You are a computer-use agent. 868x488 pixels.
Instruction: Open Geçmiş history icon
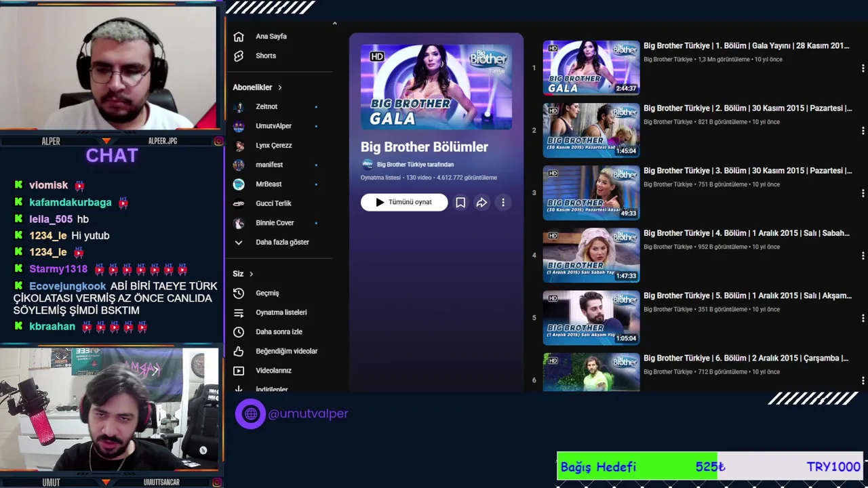tap(239, 293)
